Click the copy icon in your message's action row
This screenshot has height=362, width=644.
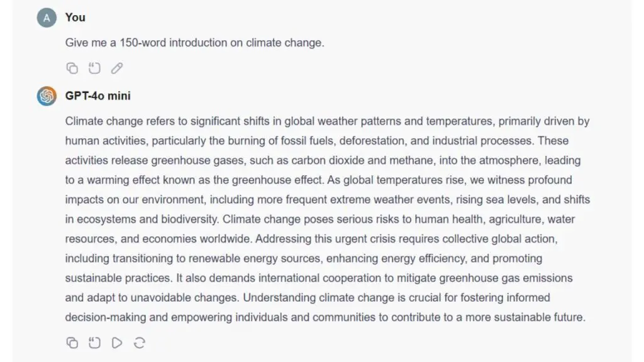[x=72, y=68]
